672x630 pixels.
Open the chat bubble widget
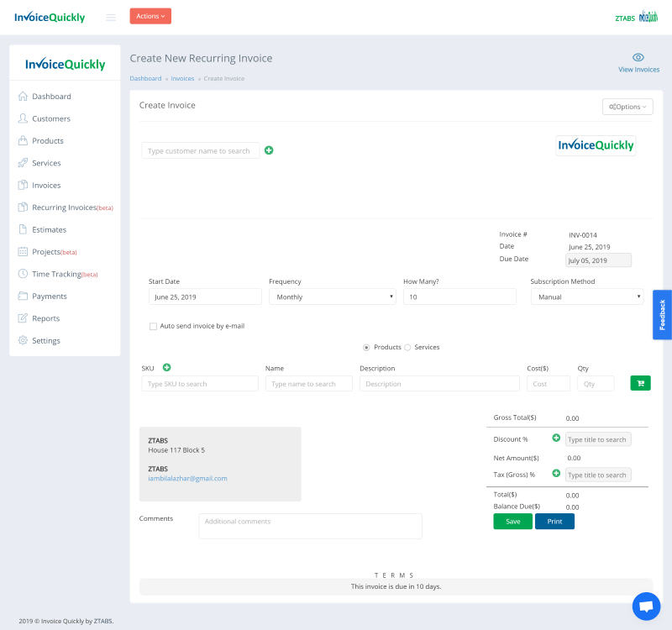(646, 606)
